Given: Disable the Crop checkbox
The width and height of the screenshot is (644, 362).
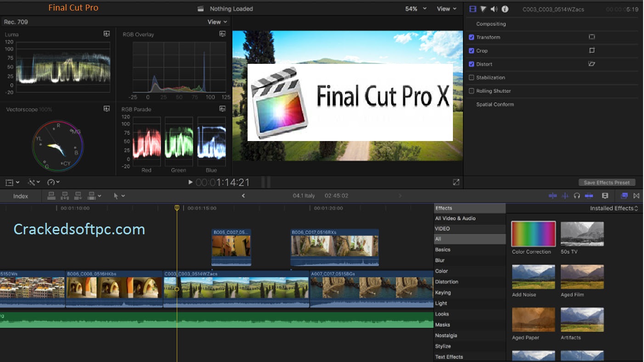Looking at the screenshot, I should click(x=471, y=51).
